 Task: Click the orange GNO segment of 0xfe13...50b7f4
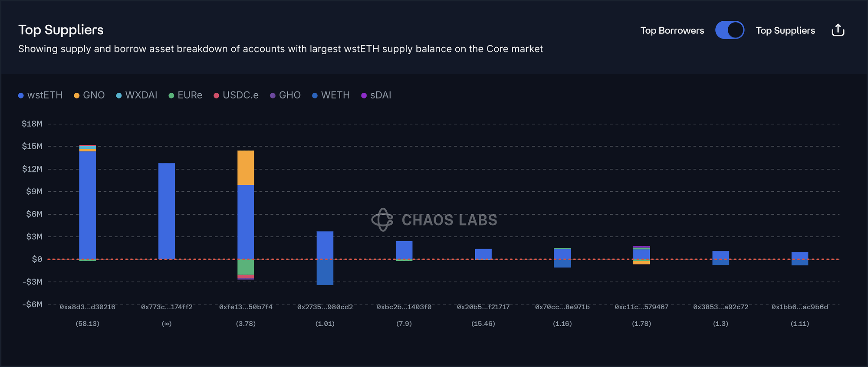[246, 168]
